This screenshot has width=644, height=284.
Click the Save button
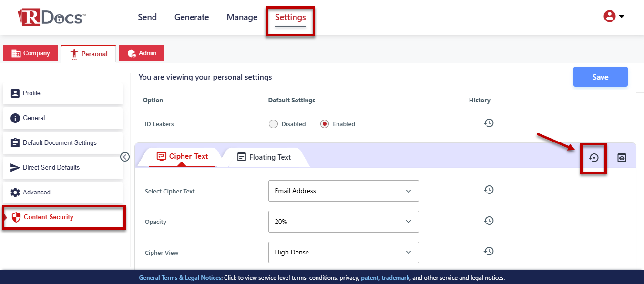(600, 77)
